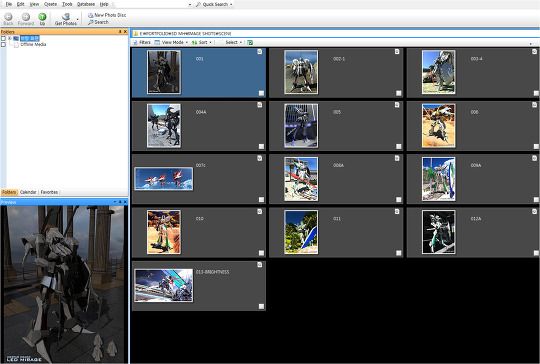Viewport: 540px width, 364px height.
Task: Pin the Folders panel with pushpin icon
Action: tap(120, 32)
